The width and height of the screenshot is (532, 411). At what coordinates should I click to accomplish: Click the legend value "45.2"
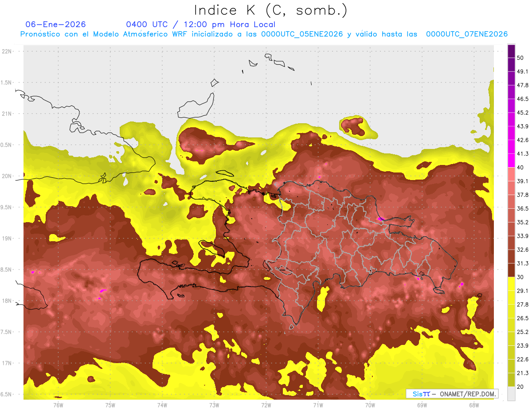[523, 113]
